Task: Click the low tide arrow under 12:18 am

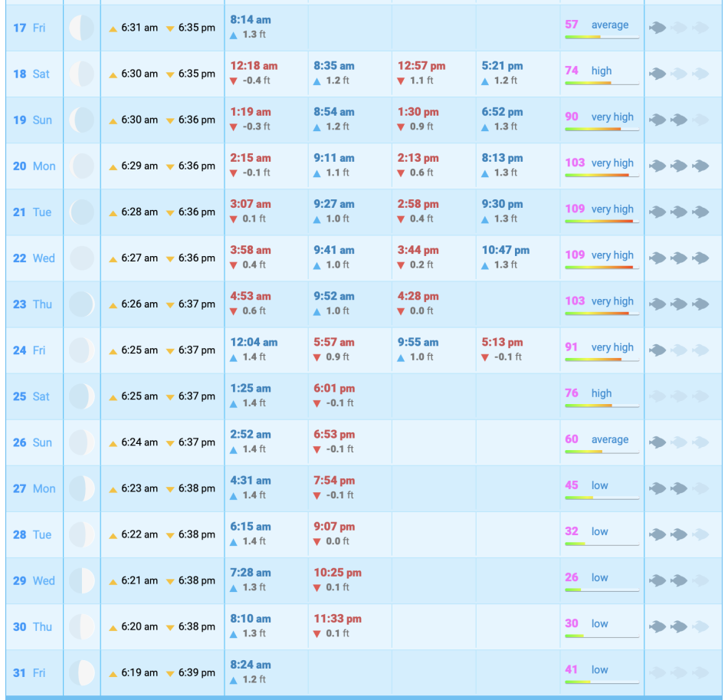Action: coord(234,81)
